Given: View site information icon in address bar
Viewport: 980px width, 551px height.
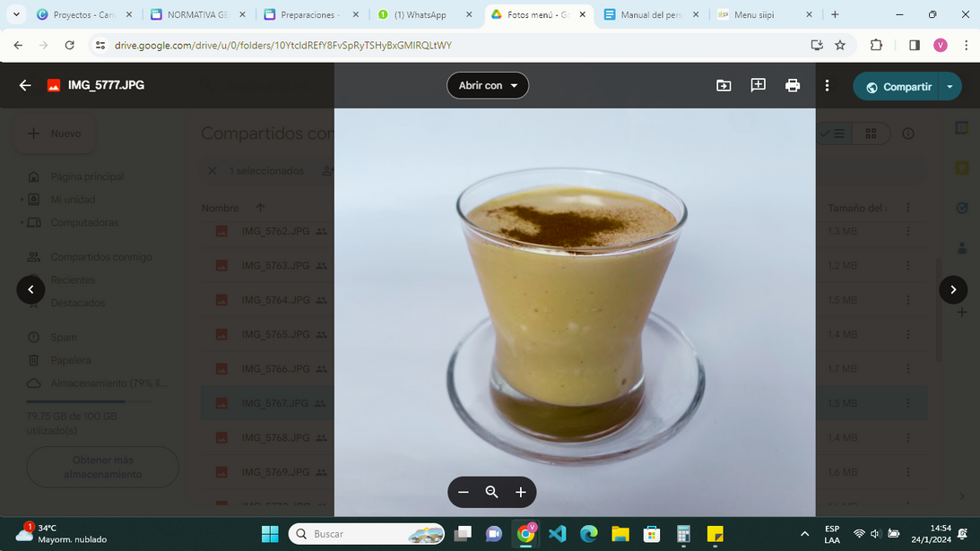Looking at the screenshot, I should point(100,45).
